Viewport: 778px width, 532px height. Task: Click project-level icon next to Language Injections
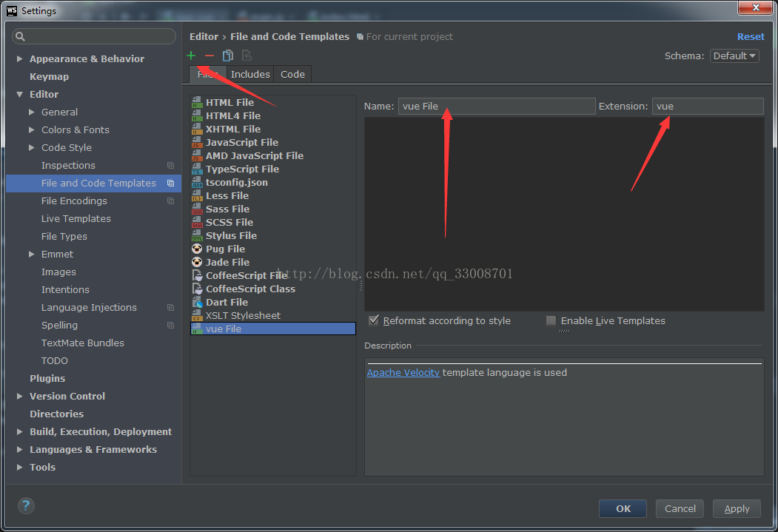tap(171, 307)
